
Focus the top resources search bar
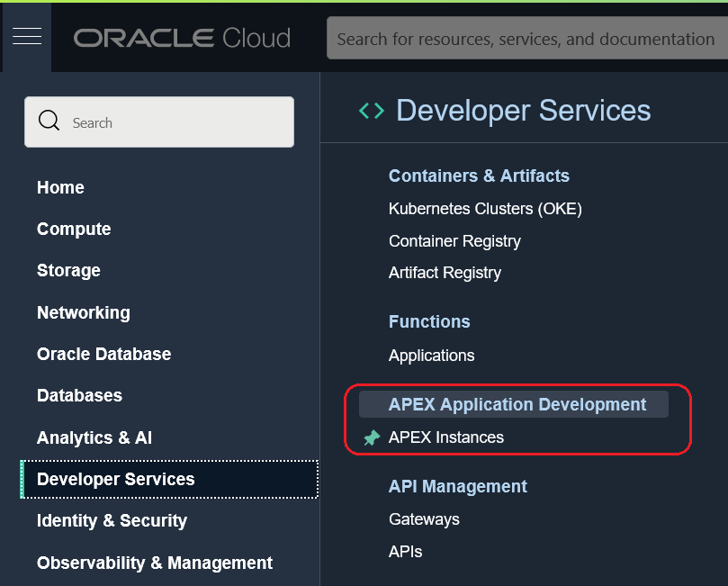point(526,39)
